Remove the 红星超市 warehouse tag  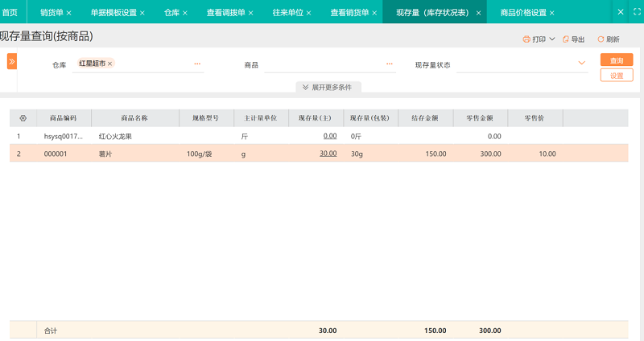(x=110, y=64)
